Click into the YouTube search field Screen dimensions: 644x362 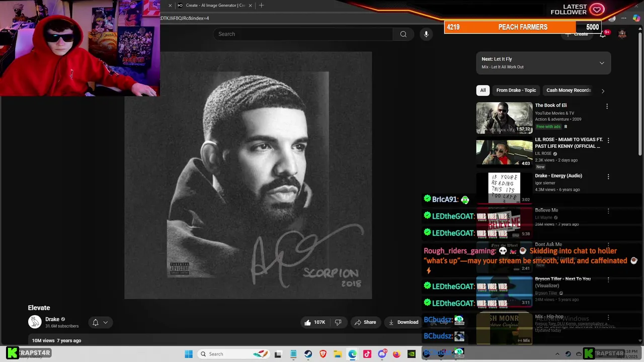[x=303, y=34]
